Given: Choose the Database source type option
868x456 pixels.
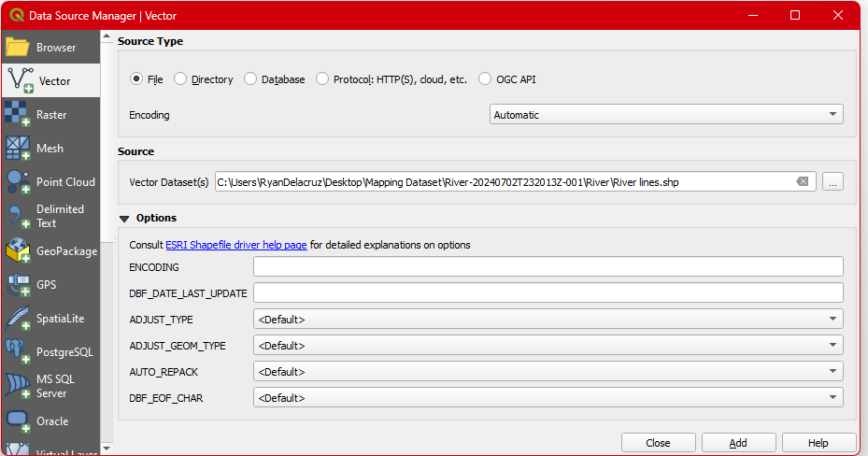Looking at the screenshot, I should [250, 79].
